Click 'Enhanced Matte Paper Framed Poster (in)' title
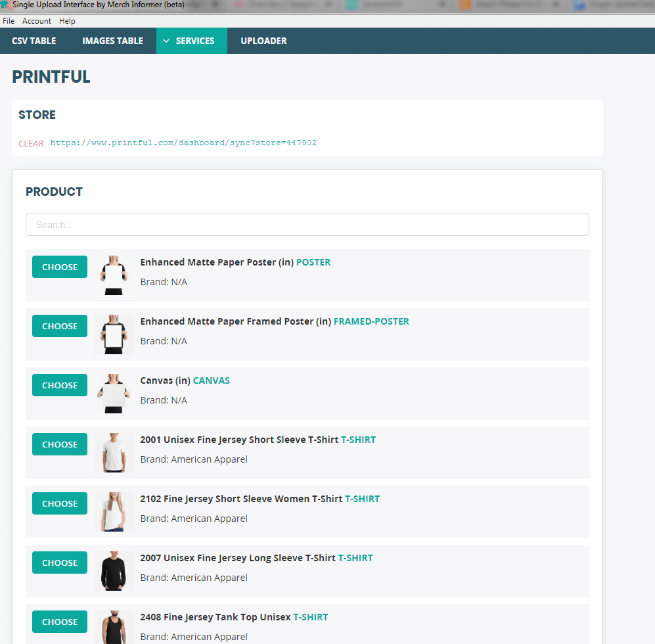 click(x=236, y=321)
